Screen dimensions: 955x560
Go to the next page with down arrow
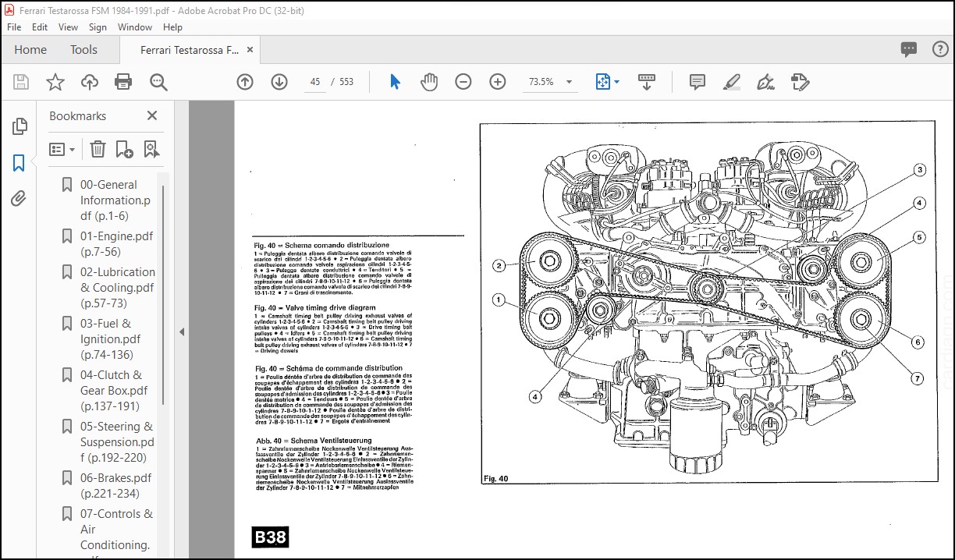279,82
